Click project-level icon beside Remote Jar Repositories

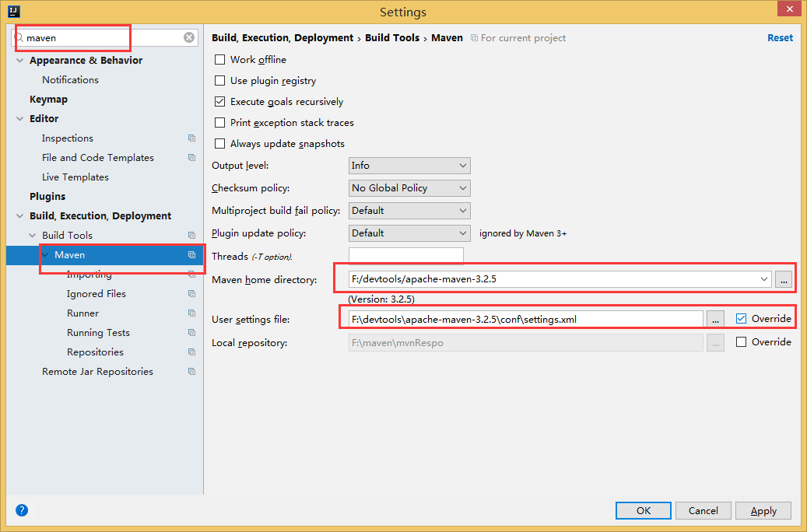(x=192, y=372)
